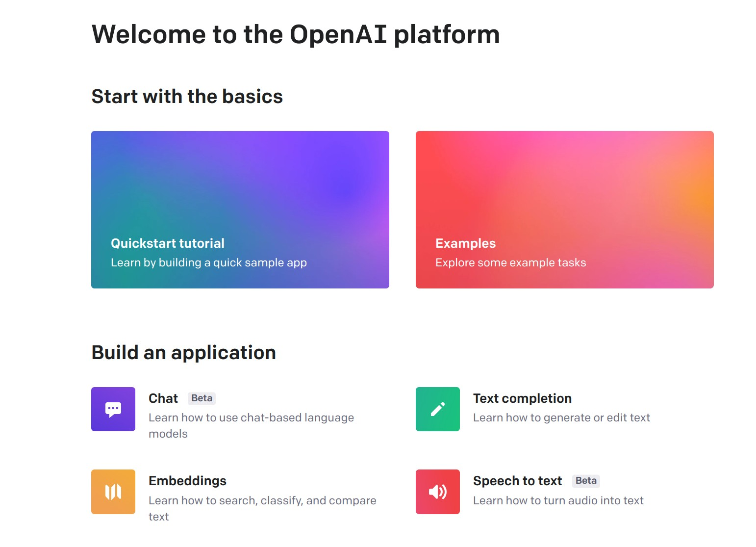The image size is (756, 547).
Task: Click the purple Chat speech bubble icon
Action: coord(113,409)
